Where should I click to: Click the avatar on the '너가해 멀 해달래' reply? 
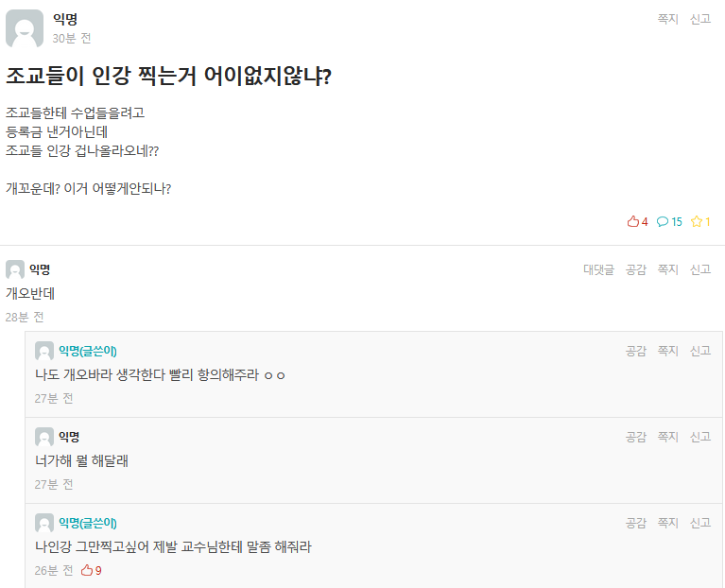coord(44,437)
